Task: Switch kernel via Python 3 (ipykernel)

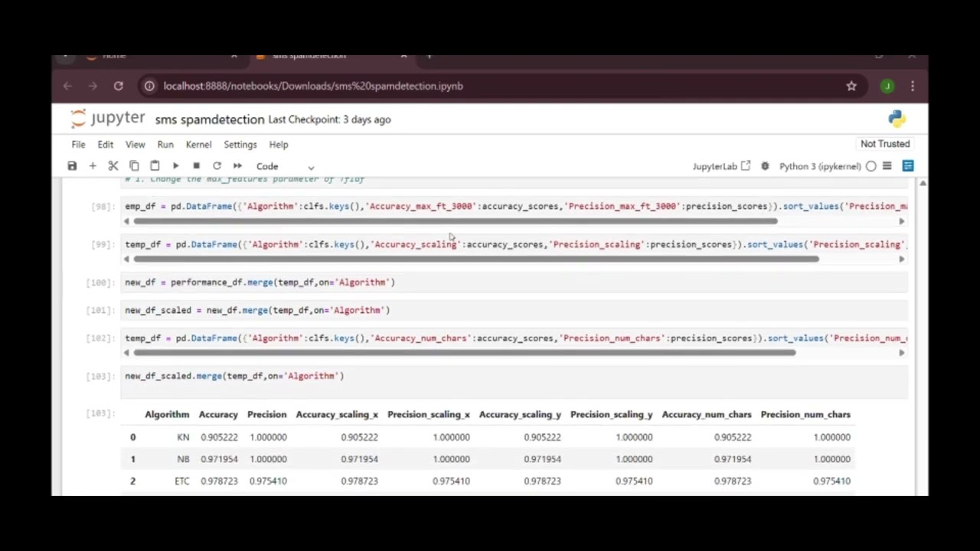Action: (819, 166)
